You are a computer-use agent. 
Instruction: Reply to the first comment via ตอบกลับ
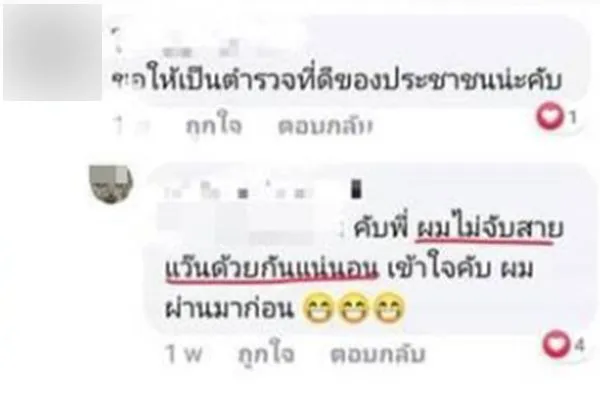325,126
